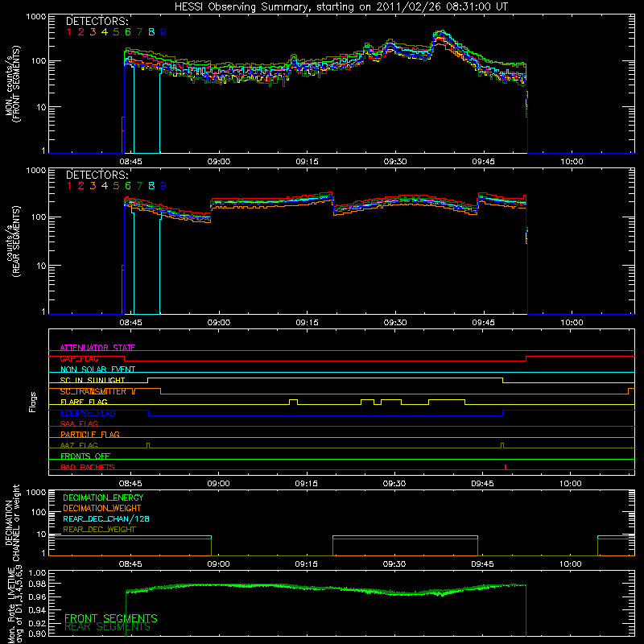644x644 pixels.
Task: Pick detector 2 in rear segments legend
Action: pos(81,186)
